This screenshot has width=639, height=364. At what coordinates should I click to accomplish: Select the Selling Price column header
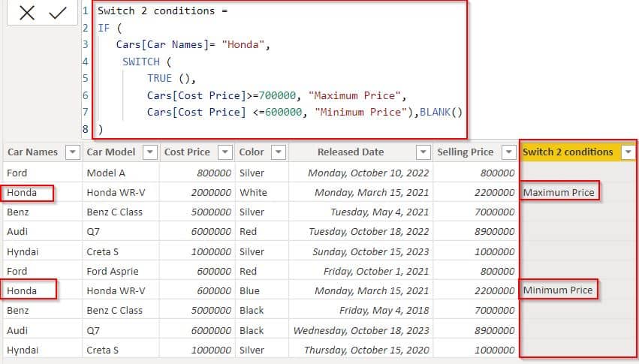click(x=466, y=152)
